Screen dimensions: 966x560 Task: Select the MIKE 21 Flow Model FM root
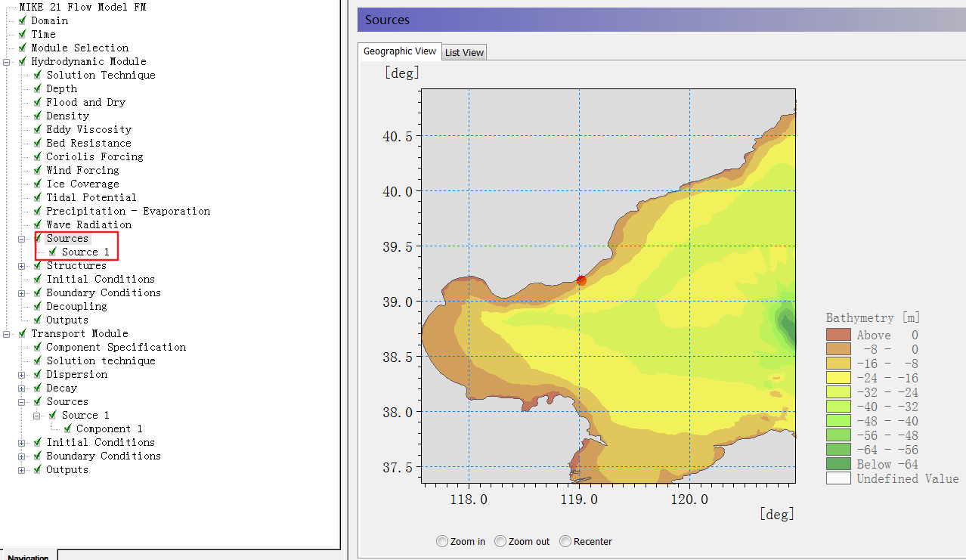(82, 7)
